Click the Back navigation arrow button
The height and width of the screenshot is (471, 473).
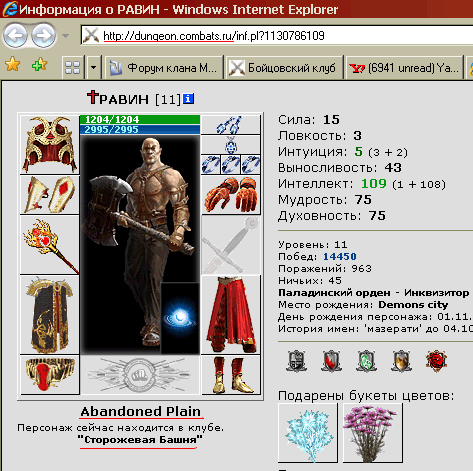click(15, 35)
